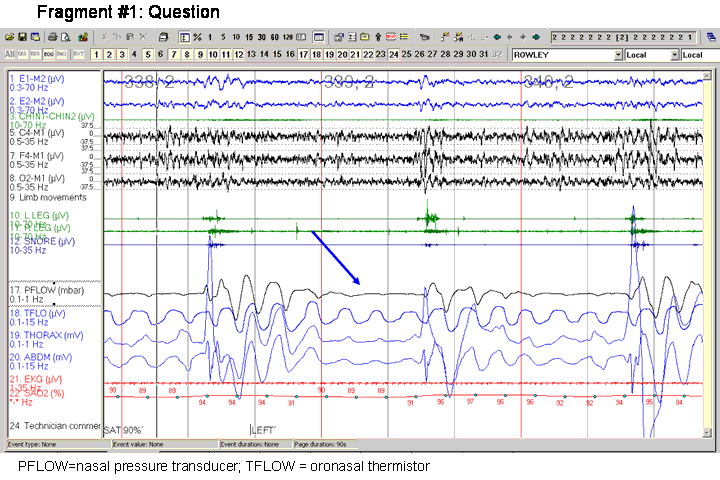This screenshot has width=720, height=480.
Task: Click the percent scale icon
Action: tap(197, 36)
